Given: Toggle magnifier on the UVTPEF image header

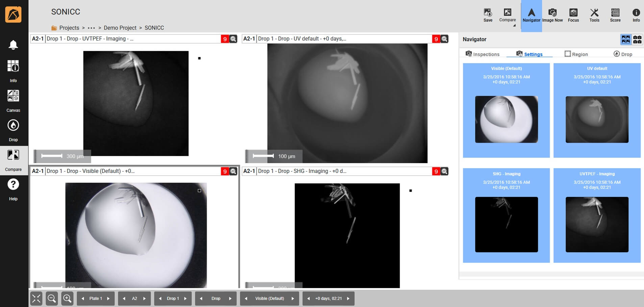Looking at the screenshot, I should pyautogui.click(x=233, y=39).
